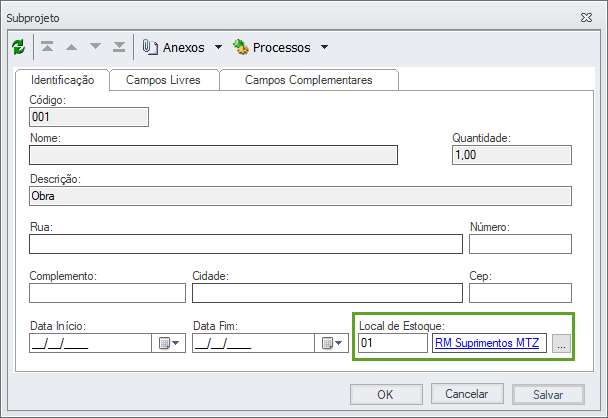Click the Local de Estoque lookup button
Viewport: 608px width, 418px height.
561,344
